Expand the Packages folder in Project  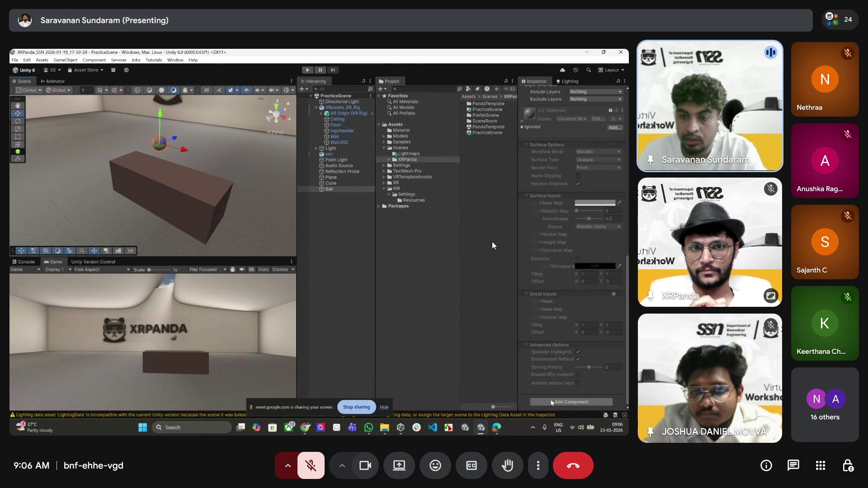click(379, 206)
